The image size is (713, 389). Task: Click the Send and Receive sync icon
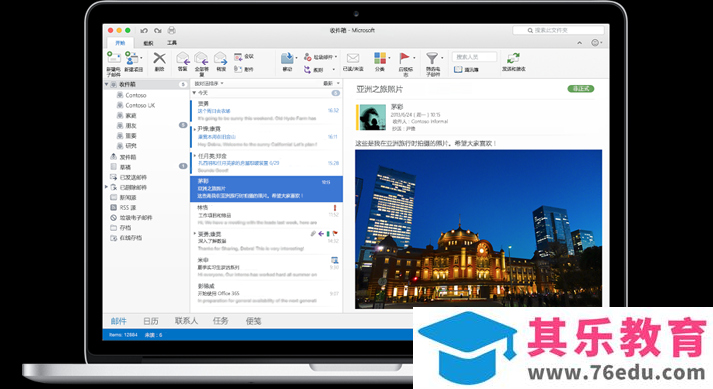click(513, 58)
